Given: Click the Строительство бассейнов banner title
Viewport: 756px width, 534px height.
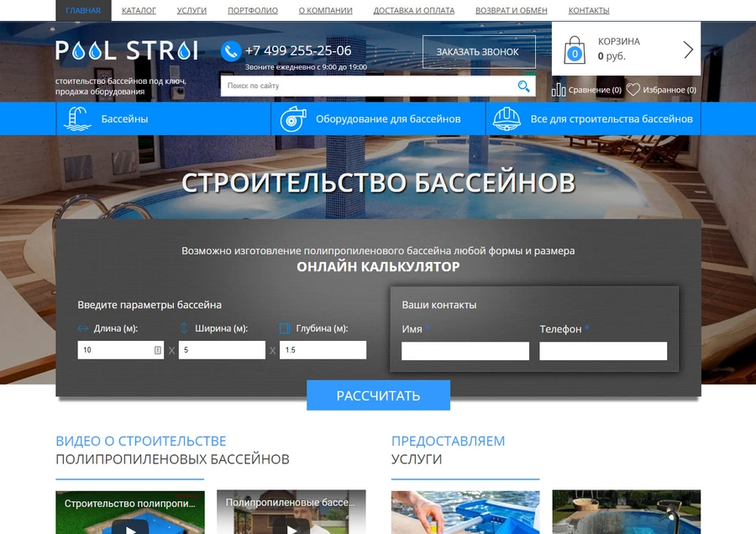Looking at the screenshot, I should (379, 183).
